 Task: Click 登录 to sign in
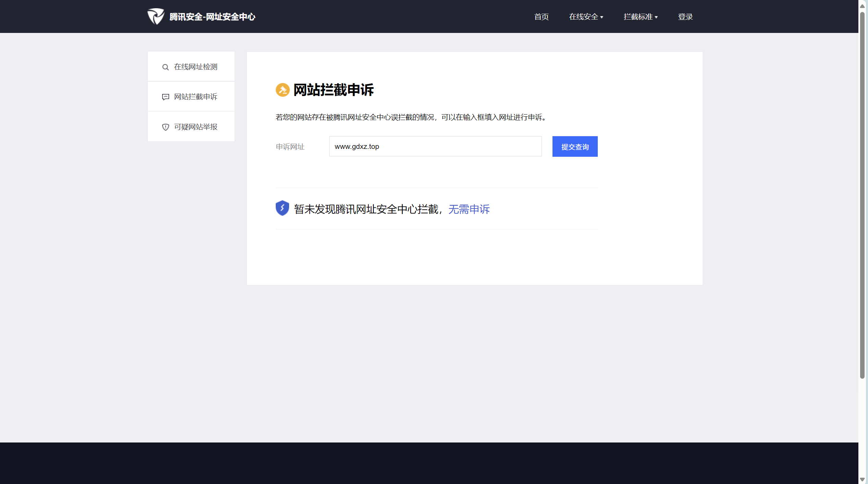(685, 17)
